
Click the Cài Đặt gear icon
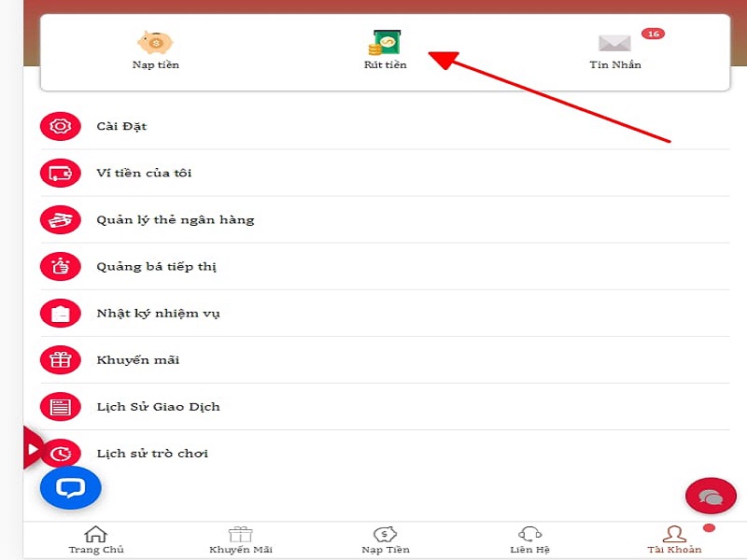(x=61, y=126)
